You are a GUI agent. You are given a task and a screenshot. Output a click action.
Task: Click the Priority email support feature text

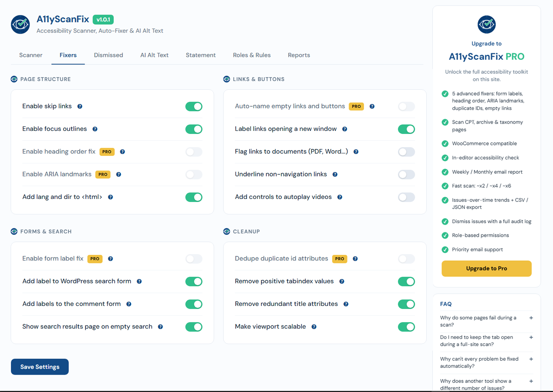[477, 249]
